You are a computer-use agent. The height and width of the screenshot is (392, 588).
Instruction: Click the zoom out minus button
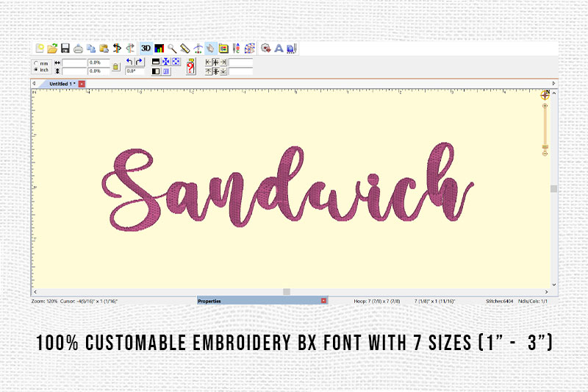545,154
